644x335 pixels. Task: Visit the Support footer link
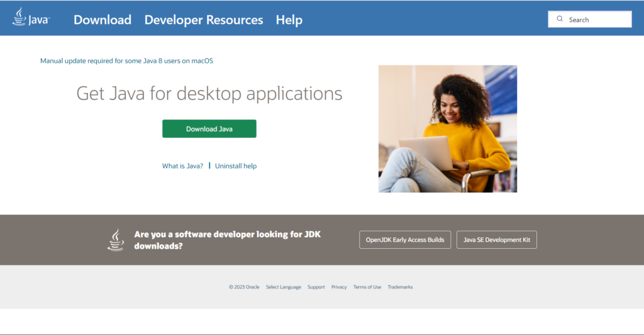(316, 287)
